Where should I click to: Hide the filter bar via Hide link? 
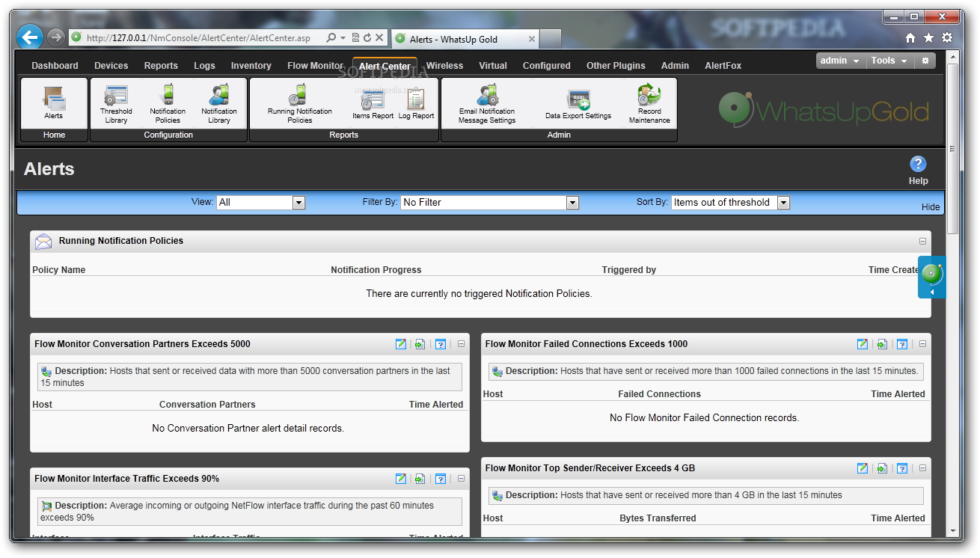point(931,207)
